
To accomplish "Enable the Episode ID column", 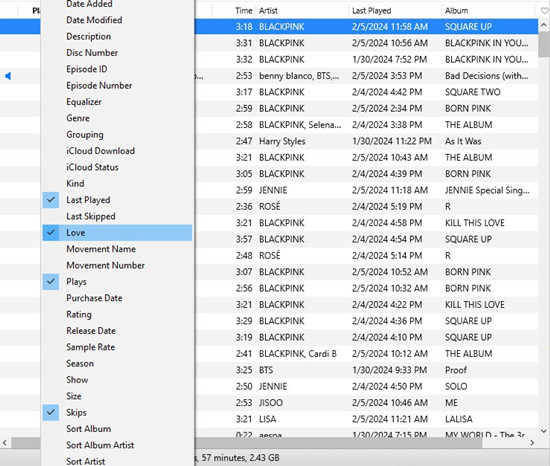I will click(x=117, y=69).
